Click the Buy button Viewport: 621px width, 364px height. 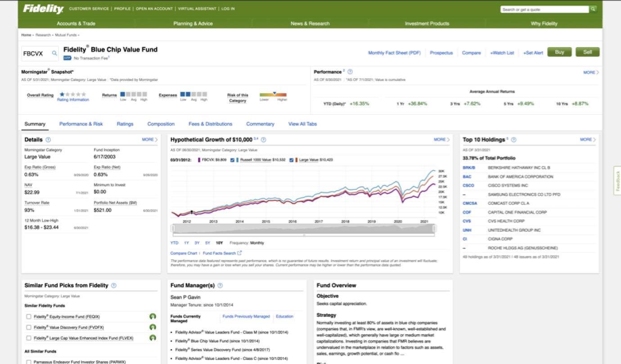(559, 52)
